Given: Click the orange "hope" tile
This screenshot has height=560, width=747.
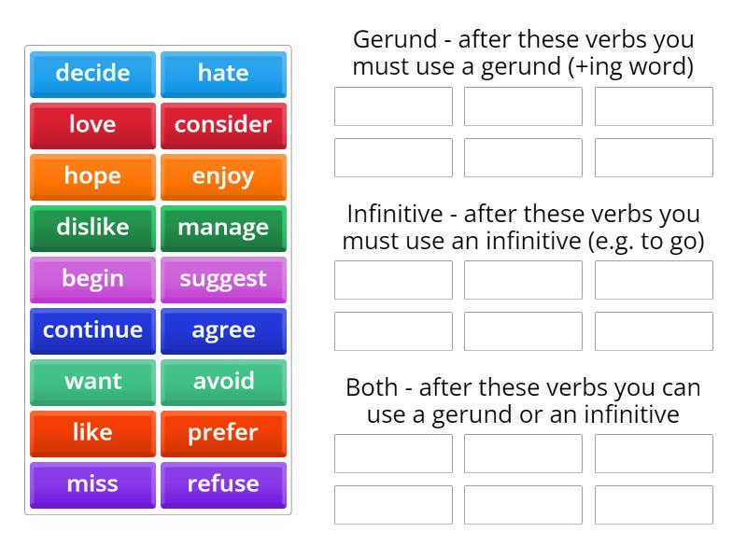Looking at the screenshot, I should (x=92, y=176).
